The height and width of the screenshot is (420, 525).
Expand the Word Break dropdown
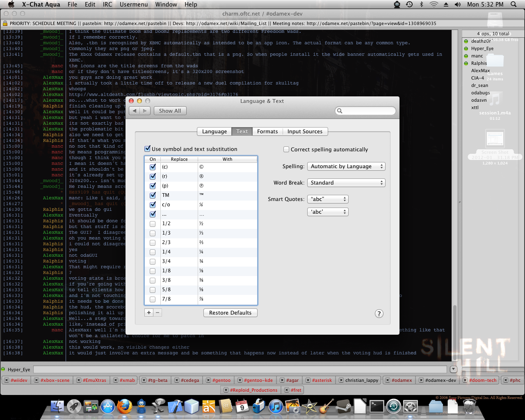pos(346,183)
